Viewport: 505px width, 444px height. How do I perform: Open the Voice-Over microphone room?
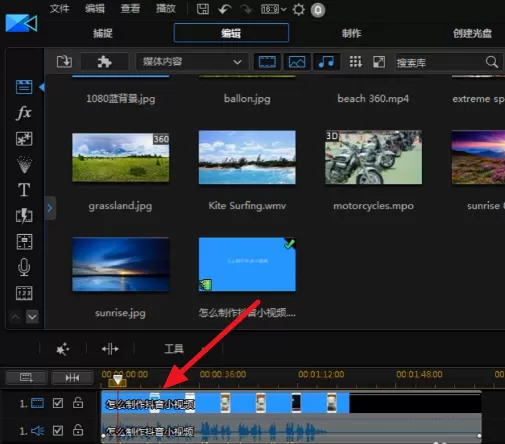(x=24, y=267)
